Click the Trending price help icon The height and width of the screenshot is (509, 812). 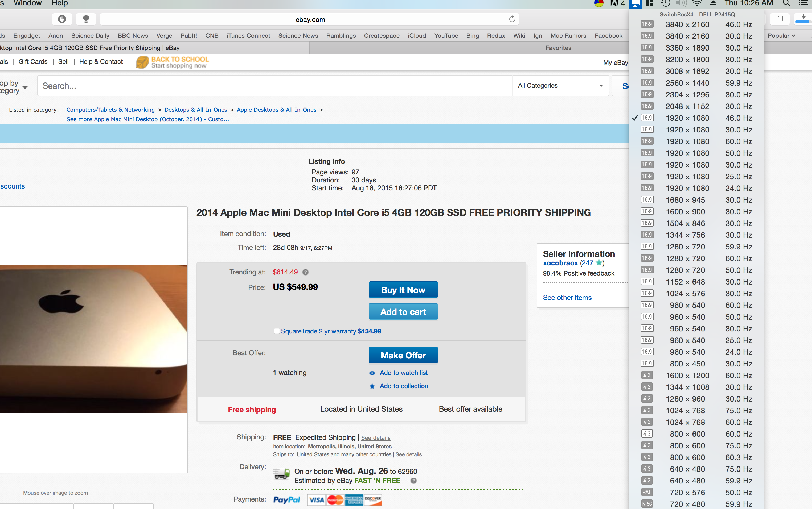306,272
